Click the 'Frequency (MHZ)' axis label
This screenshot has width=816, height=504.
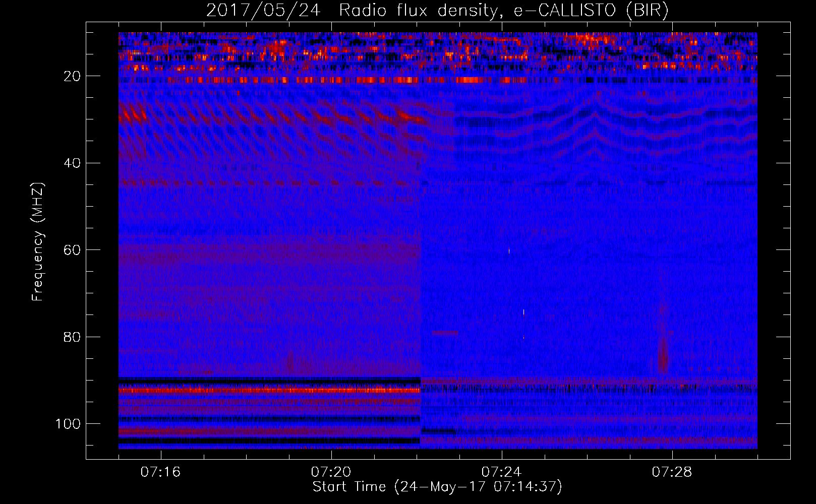[38, 242]
